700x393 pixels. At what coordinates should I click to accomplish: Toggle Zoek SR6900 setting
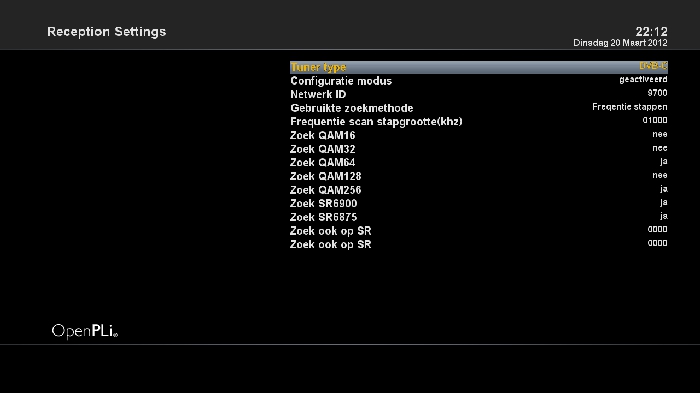coord(479,203)
